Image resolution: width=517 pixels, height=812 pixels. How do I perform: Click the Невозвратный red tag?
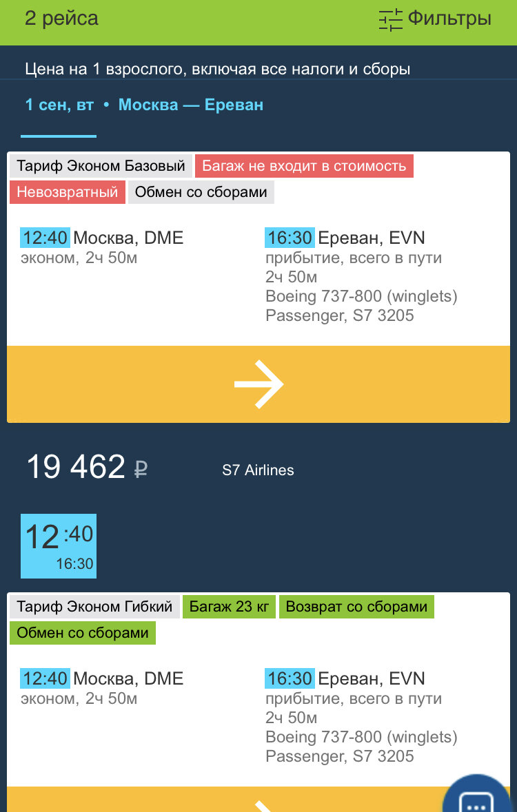[68, 192]
